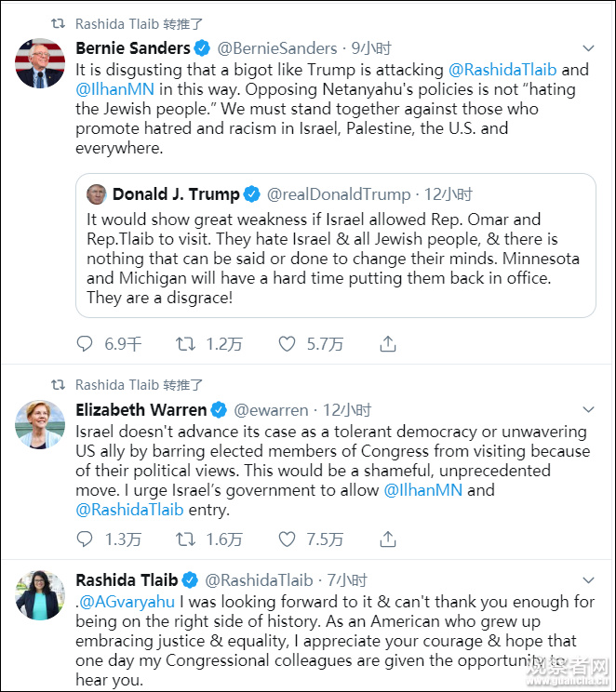The height and width of the screenshot is (692, 616).
Task: Click @RashidaTlaib mention in Warren's tweet
Action: point(127,509)
